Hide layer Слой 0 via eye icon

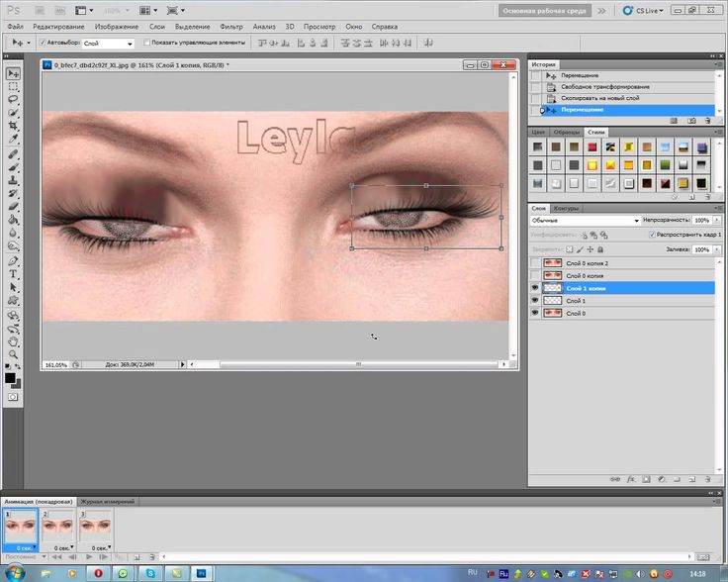pyautogui.click(x=535, y=313)
